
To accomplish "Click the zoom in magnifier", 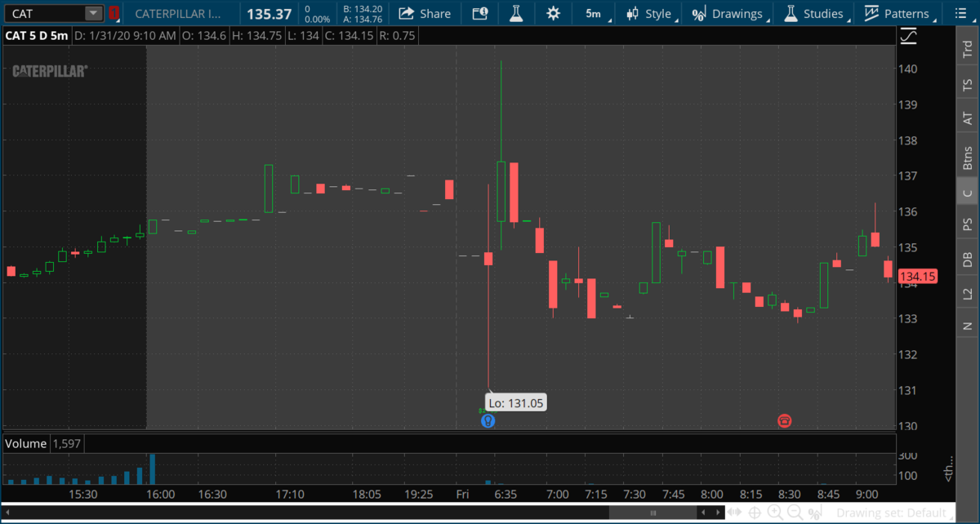I will (774, 513).
